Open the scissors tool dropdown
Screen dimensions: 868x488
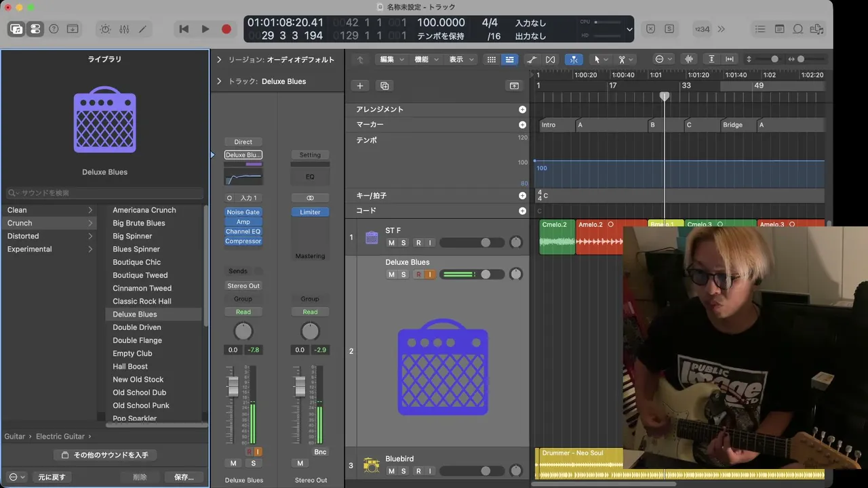625,60
